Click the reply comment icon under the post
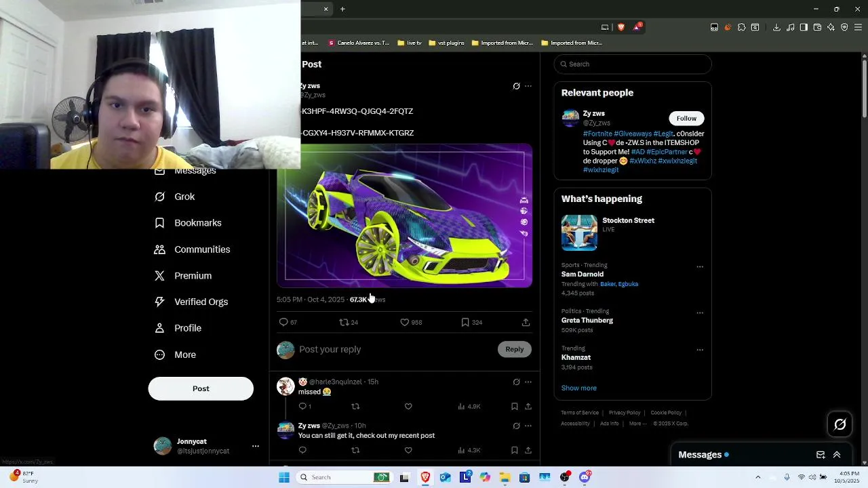This screenshot has height=488, width=868. click(283, 323)
